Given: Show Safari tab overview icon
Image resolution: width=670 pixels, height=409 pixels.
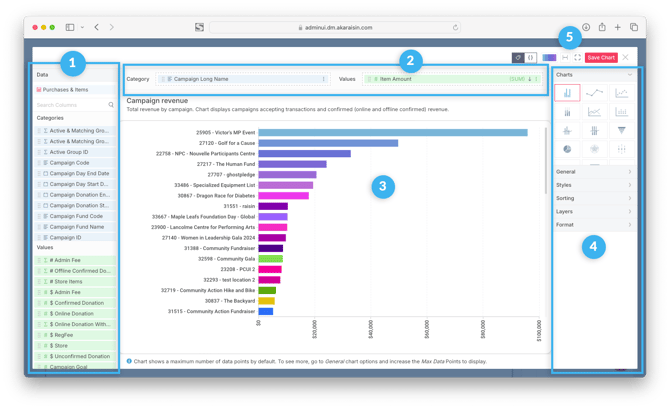Looking at the screenshot, I should pos(634,27).
